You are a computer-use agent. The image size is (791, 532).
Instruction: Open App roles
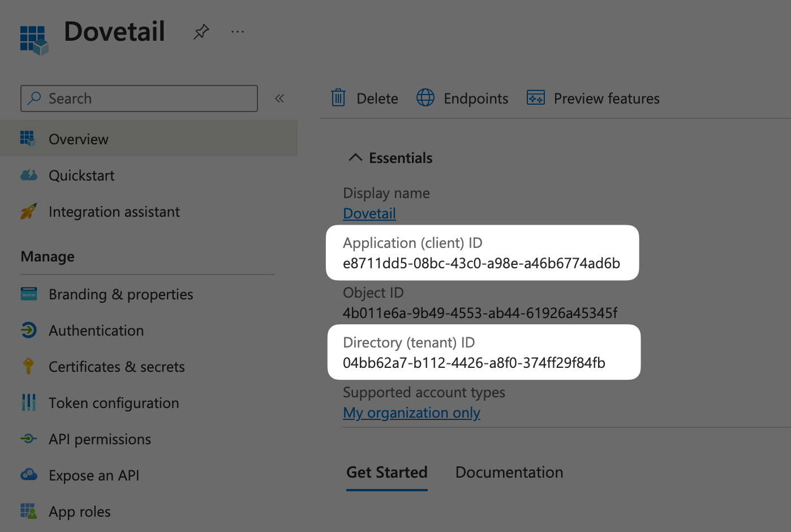click(x=80, y=512)
